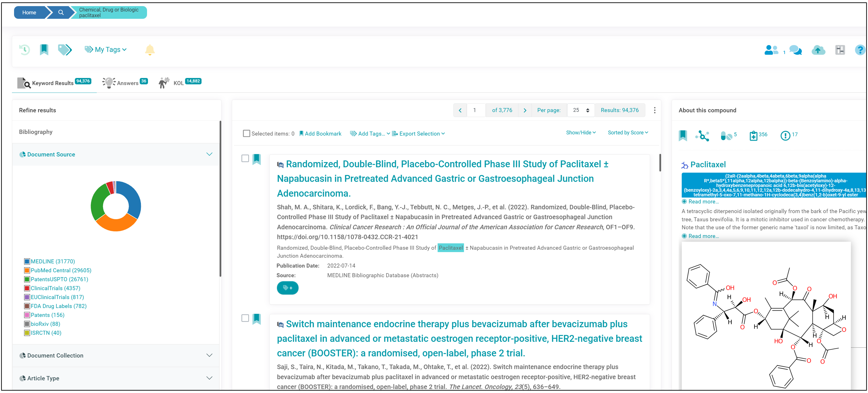Open the BOOSTER trial article title
The height and width of the screenshot is (393, 868).
coord(459,339)
